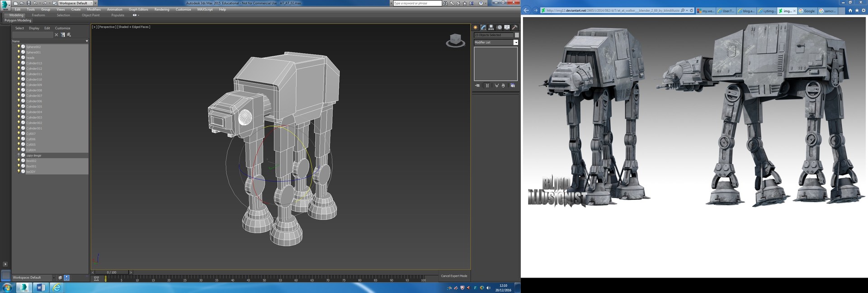Image resolution: width=868 pixels, height=293 pixels.
Task: Click the Pin Stack icon below modifier stack
Action: point(477,85)
